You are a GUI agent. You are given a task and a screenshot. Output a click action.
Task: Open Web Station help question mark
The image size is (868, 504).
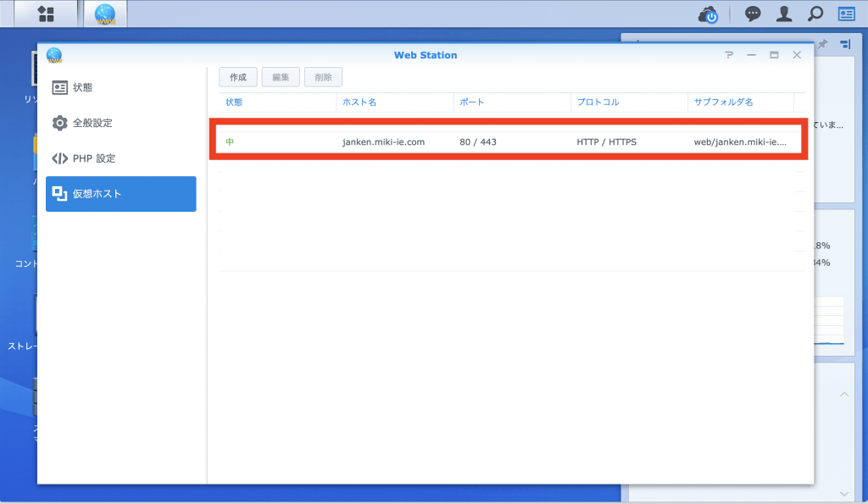pyautogui.click(x=729, y=55)
